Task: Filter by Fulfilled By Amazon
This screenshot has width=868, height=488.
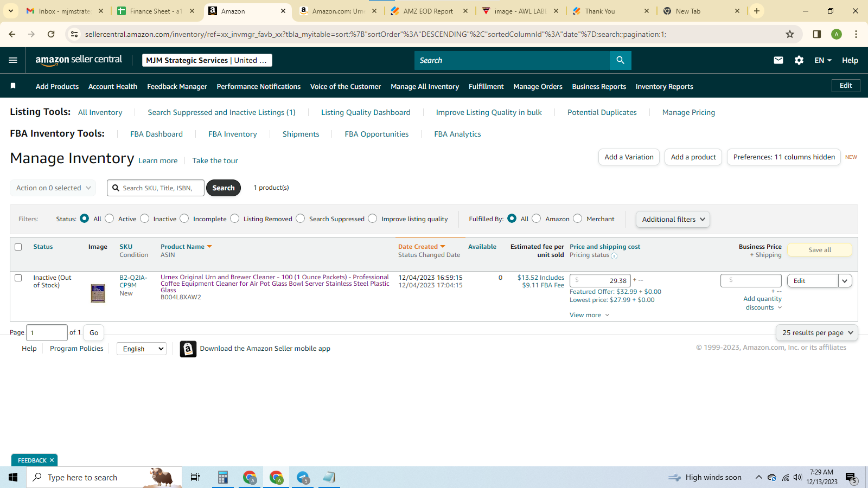Action: tap(537, 219)
